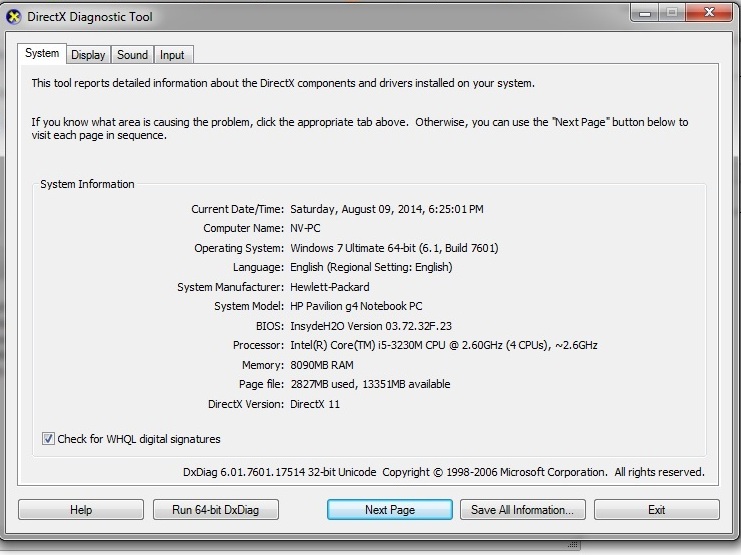
Task: Click the Operating System value line
Action: tap(394, 248)
